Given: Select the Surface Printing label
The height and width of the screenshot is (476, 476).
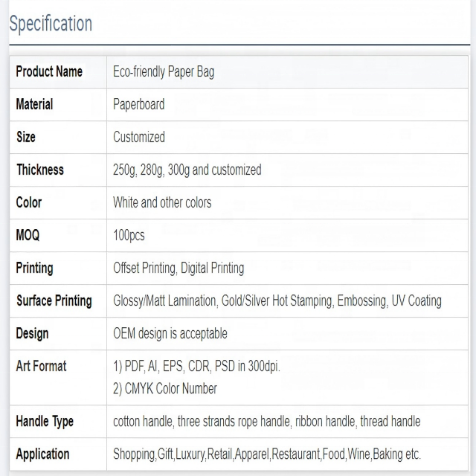Looking at the screenshot, I should pos(54,301).
